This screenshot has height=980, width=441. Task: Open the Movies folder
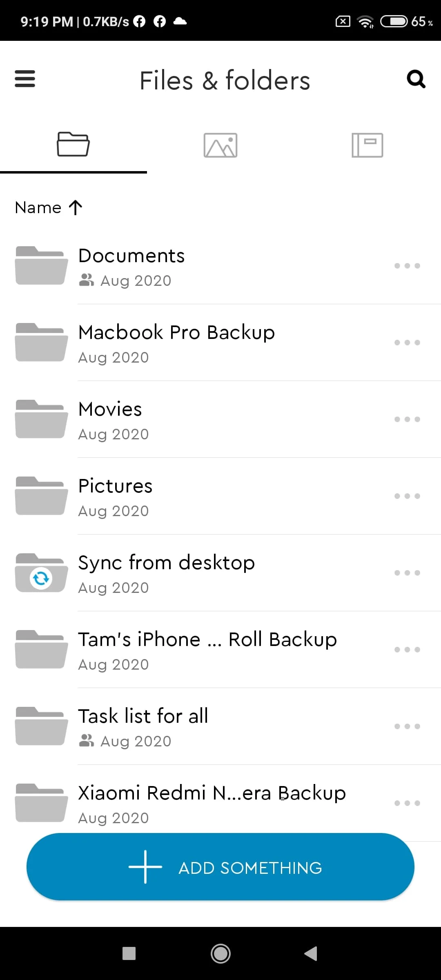coord(220,419)
